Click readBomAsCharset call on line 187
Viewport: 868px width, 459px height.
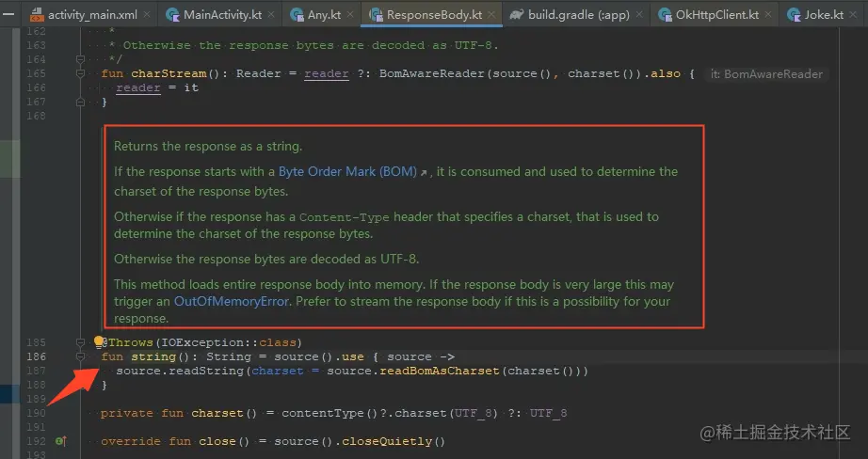pyautogui.click(x=440, y=371)
